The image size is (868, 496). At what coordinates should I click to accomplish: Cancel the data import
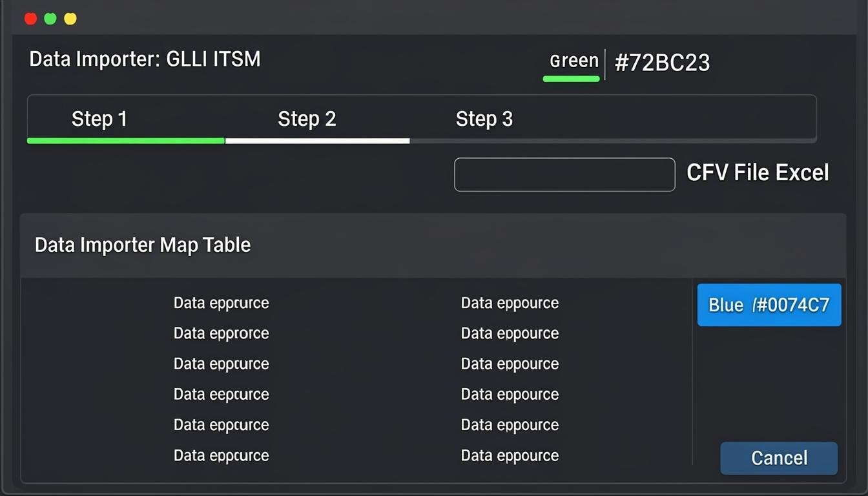click(x=779, y=458)
